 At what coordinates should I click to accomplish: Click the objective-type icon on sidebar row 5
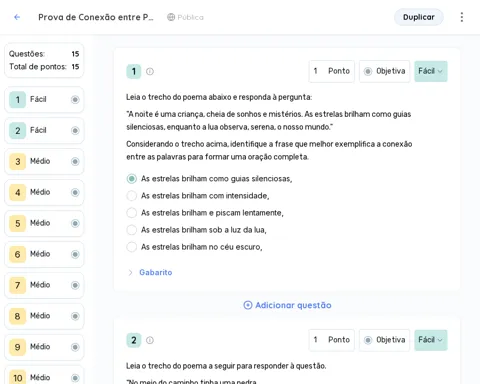tap(75, 223)
